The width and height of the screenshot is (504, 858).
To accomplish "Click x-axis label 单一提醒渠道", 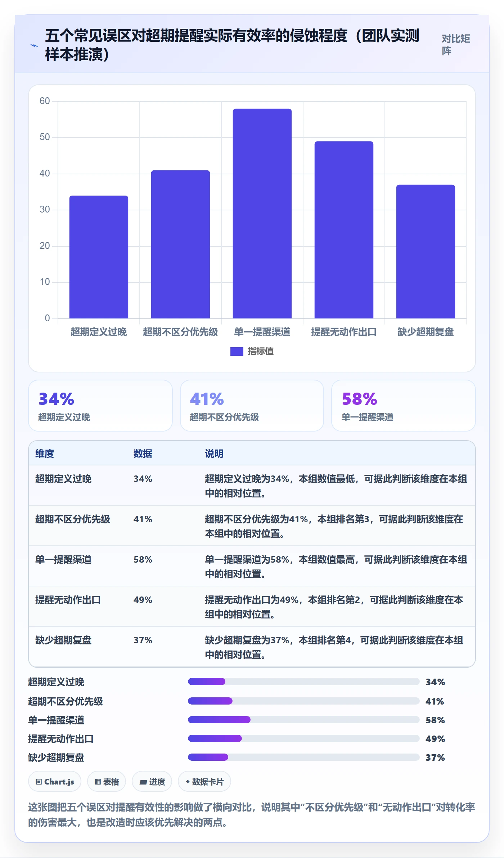I will point(262,332).
